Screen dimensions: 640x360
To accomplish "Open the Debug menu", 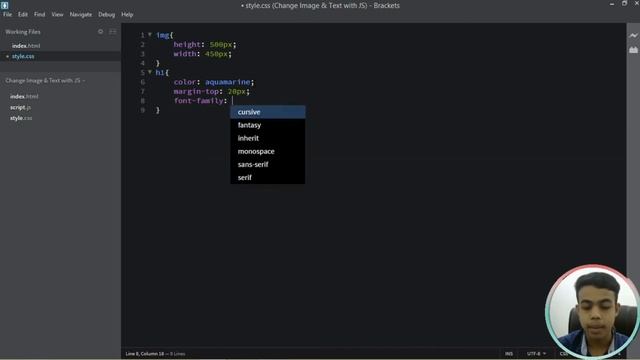I will pos(107,14).
